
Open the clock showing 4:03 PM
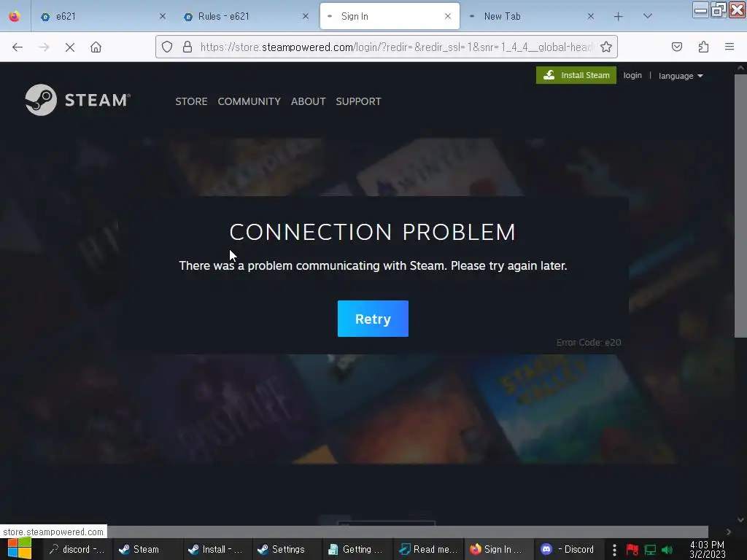pyautogui.click(x=708, y=550)
